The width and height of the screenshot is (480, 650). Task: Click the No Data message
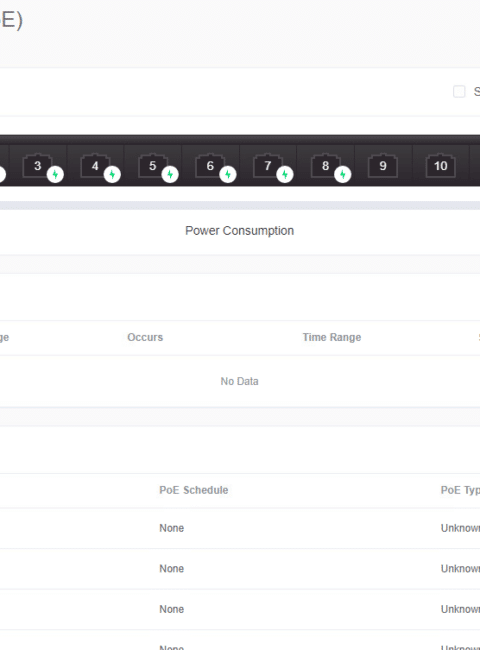[240, 381]
